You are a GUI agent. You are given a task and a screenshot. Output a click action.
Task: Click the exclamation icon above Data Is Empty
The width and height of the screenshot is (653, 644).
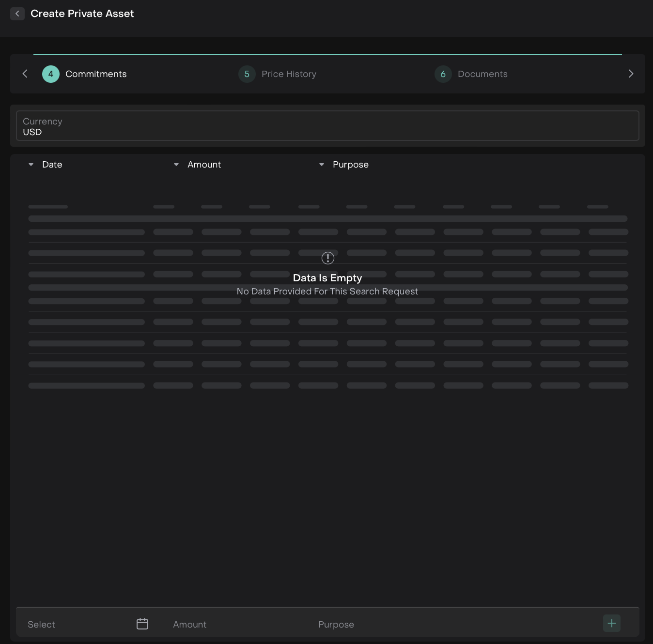coord(328,258)
